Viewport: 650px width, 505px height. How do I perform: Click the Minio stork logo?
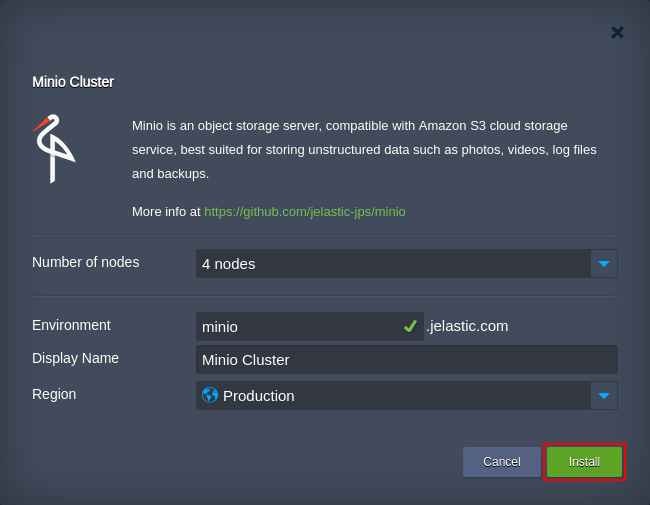coord(54,148)
